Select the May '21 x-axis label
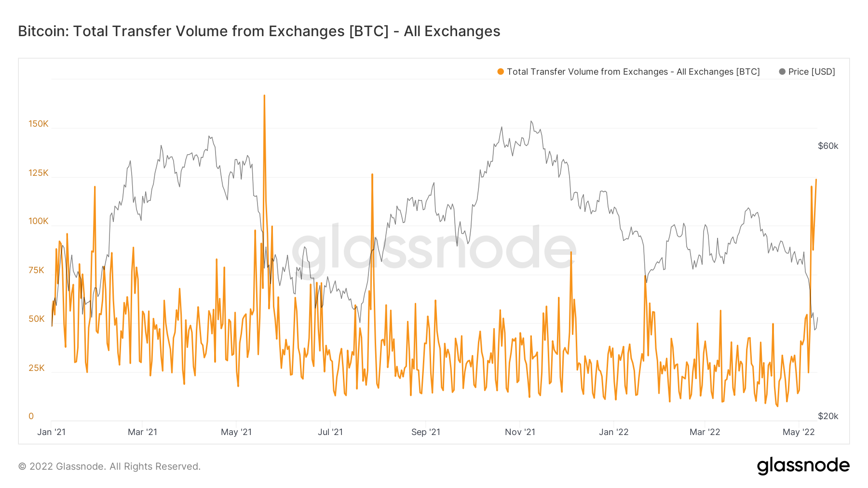868x488 pixels. [236, 432]
